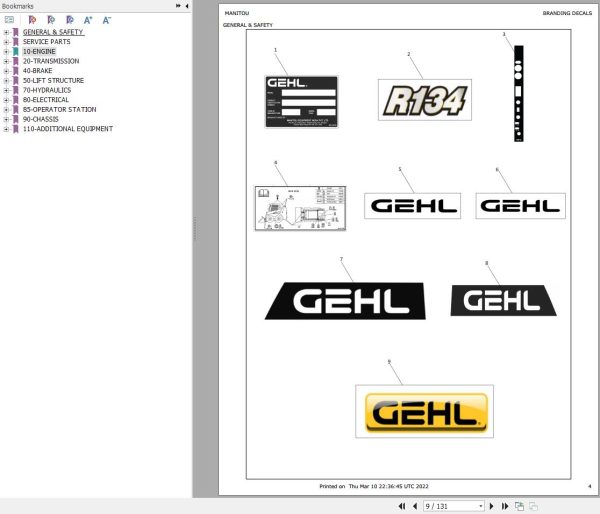Select the 10-ENGINE bookmark
Screen dimensions: 600x514
click(39, 51)
